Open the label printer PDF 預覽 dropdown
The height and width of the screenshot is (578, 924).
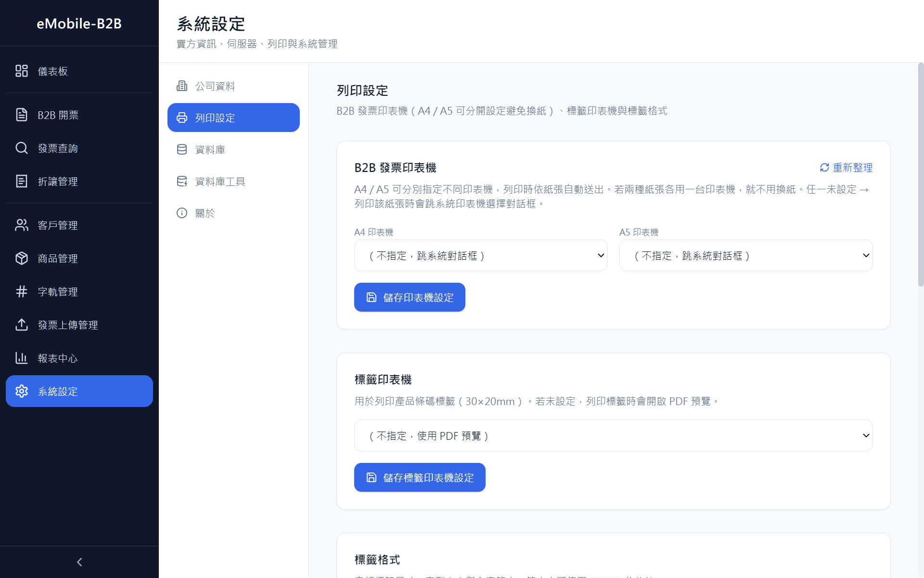click(614, 435)
